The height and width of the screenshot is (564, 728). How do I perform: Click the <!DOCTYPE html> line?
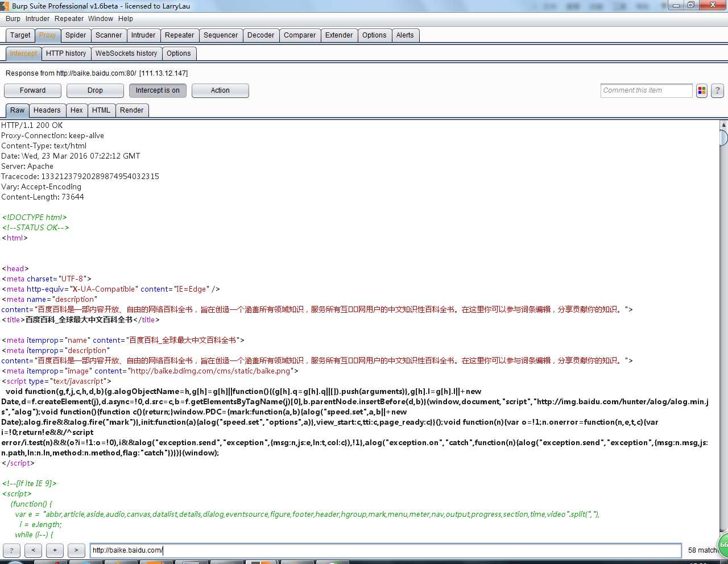click(34, 217)
